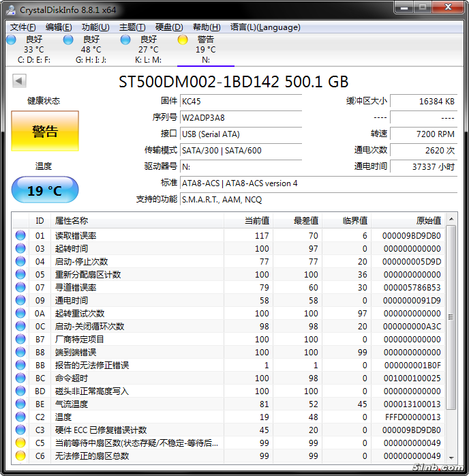This screenshot has height=476, width=469.
Task: Click the standard field ATA8-ACS version 4
Action: [318, 183]
